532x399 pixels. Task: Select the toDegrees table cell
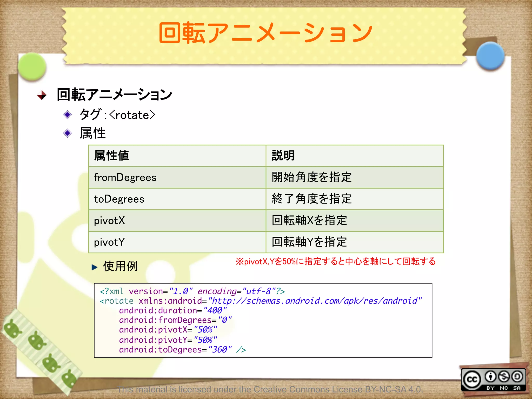click(177, 199)
